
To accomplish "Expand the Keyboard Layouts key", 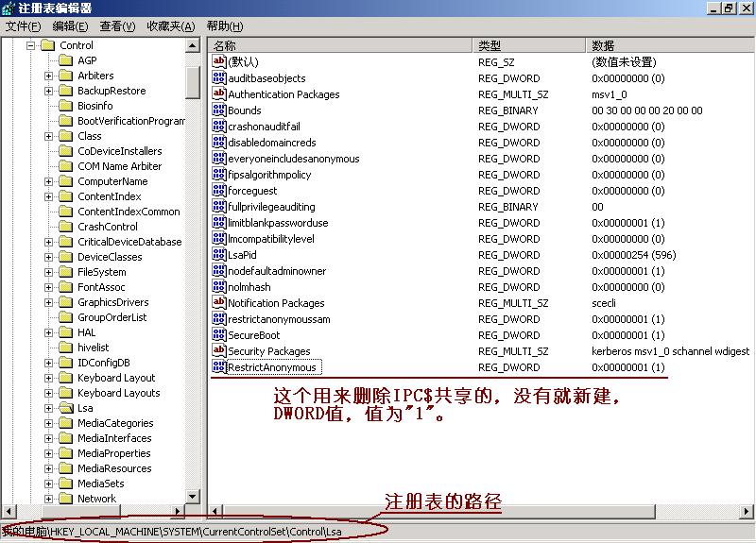I will [49, 393].
